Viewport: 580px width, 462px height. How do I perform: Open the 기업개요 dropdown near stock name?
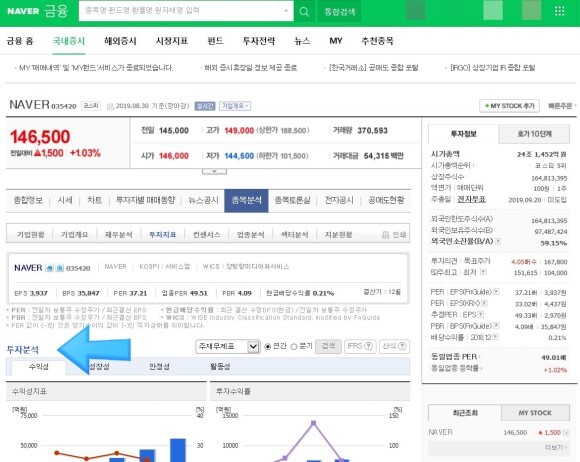point(235,106)
